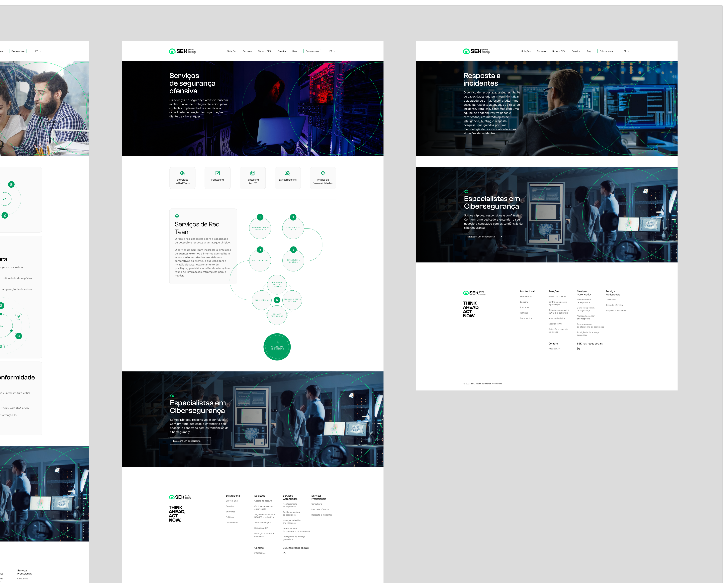Open the Soluções menu on the Serviços de segurança ofensiva page
This screenshot has height=583, width=728.
[x=232, y=51]
